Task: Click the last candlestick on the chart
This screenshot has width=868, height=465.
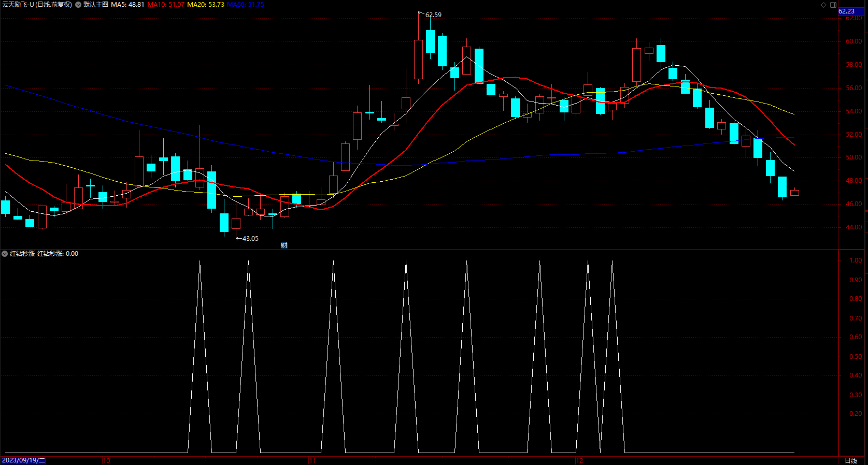Action: pos(794,192)
